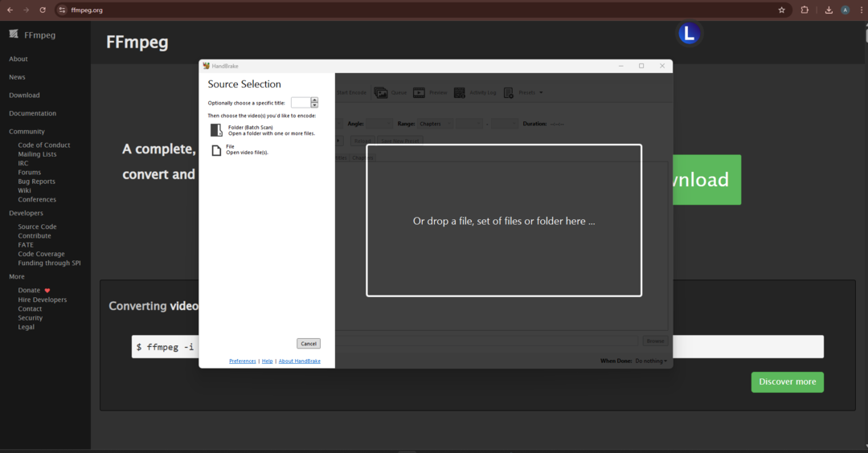
Task: Click the Discover more button
Action: (787, 382)
